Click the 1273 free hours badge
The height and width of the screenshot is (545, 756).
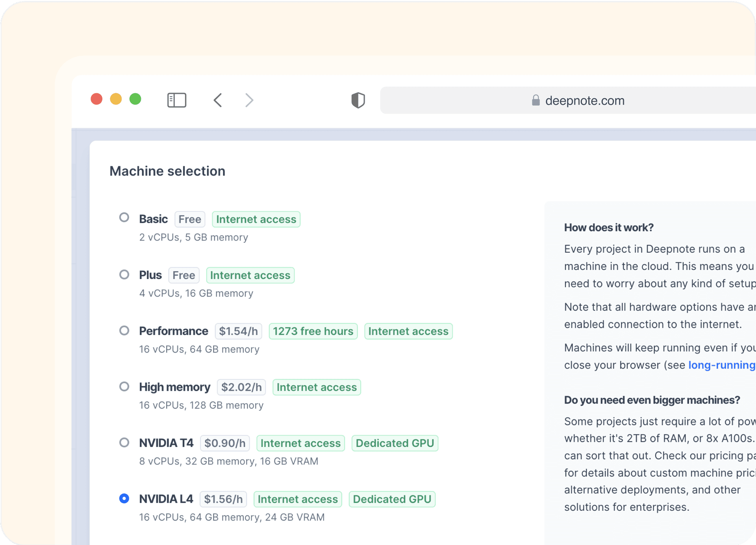pyautogui.click(x=313, y=331)
